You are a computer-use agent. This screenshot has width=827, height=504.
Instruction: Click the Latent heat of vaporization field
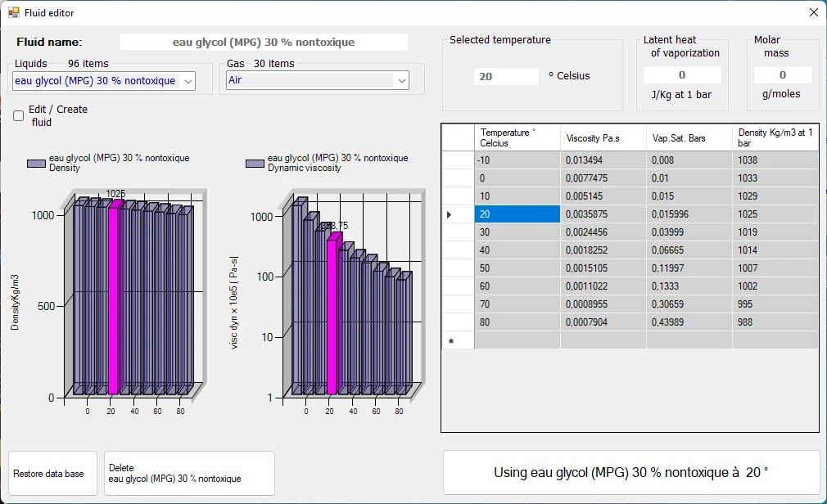click(682, 74)
